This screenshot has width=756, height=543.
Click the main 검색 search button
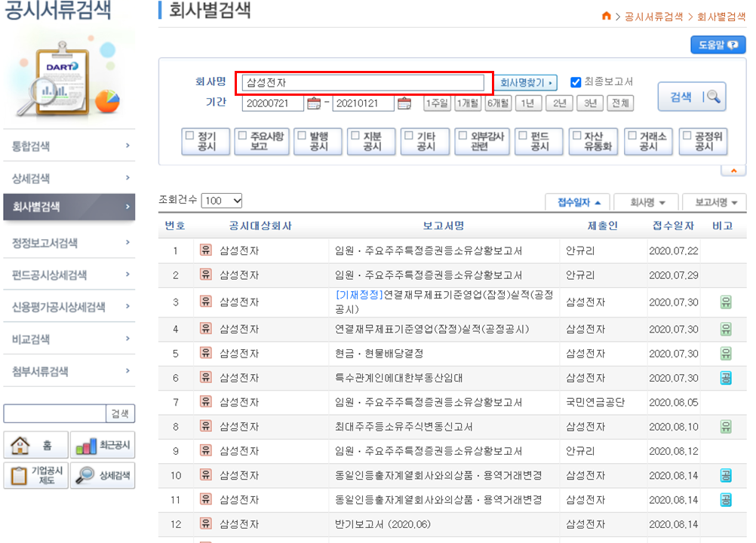[692, 97]
